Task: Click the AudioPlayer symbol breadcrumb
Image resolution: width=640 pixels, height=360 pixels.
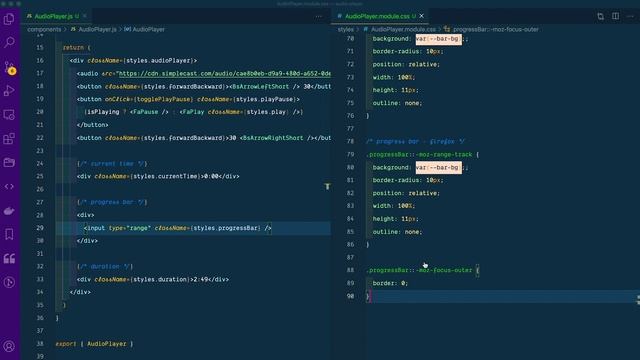Action: coord(144,29)
